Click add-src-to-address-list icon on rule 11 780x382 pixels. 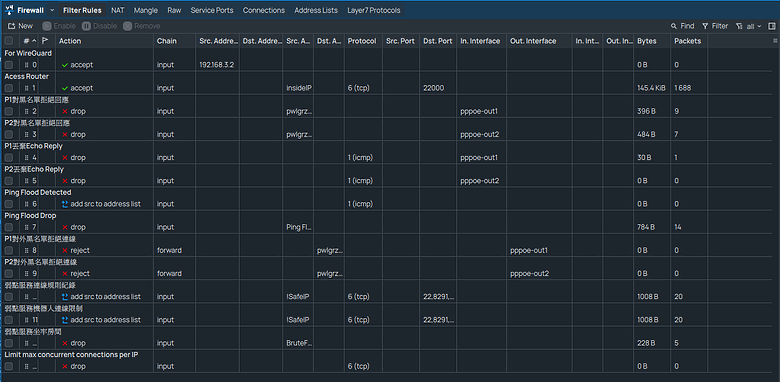pos(65,320)
